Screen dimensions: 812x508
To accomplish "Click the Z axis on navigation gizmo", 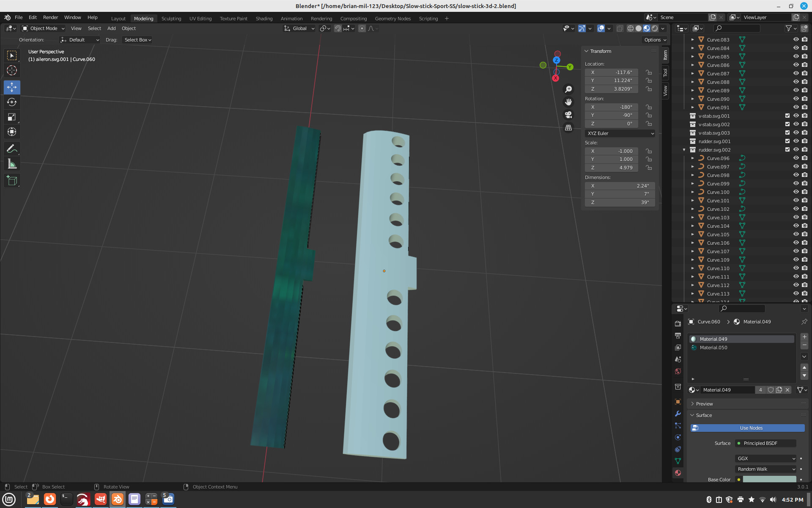I will coord(557,61).
